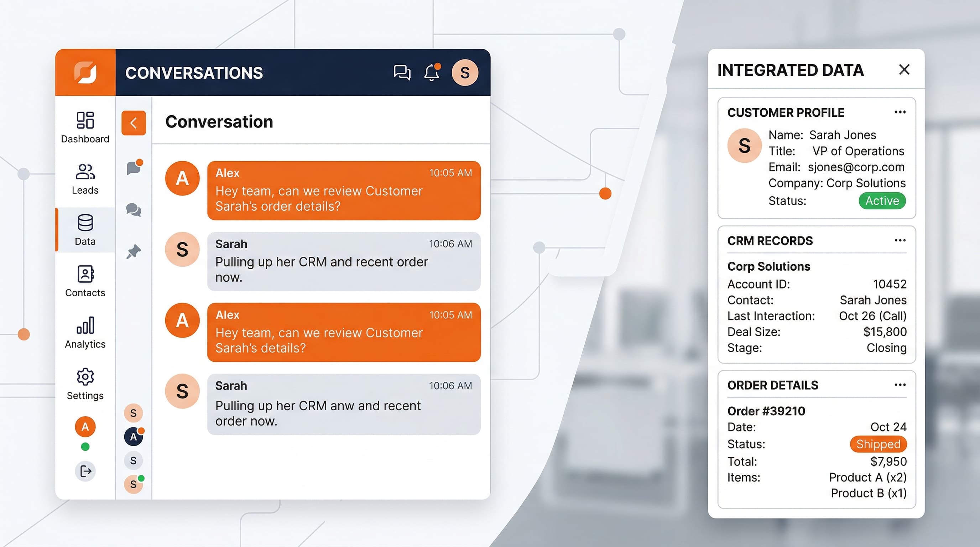Viewport: 980px width, 547px height.
Task: Select dark A avatar in conversation list
Action: (x=133, y=436)
